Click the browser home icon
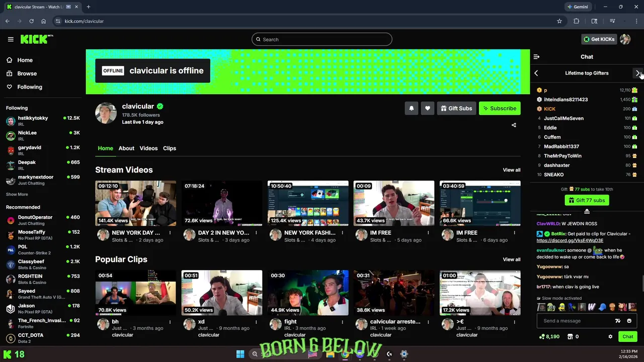The image size is (644, 362). coord(43,21)
